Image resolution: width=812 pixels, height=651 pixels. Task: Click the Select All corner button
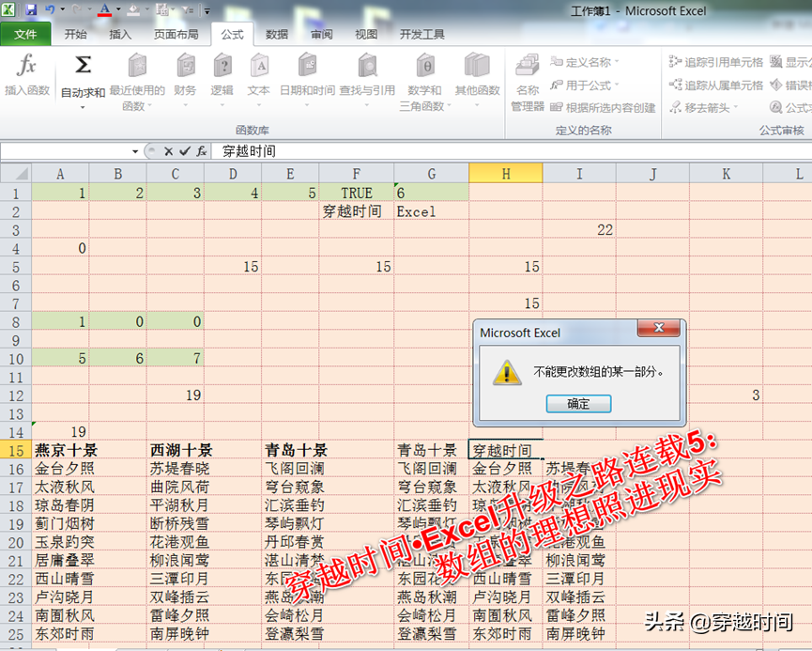[x=16, y=173]
